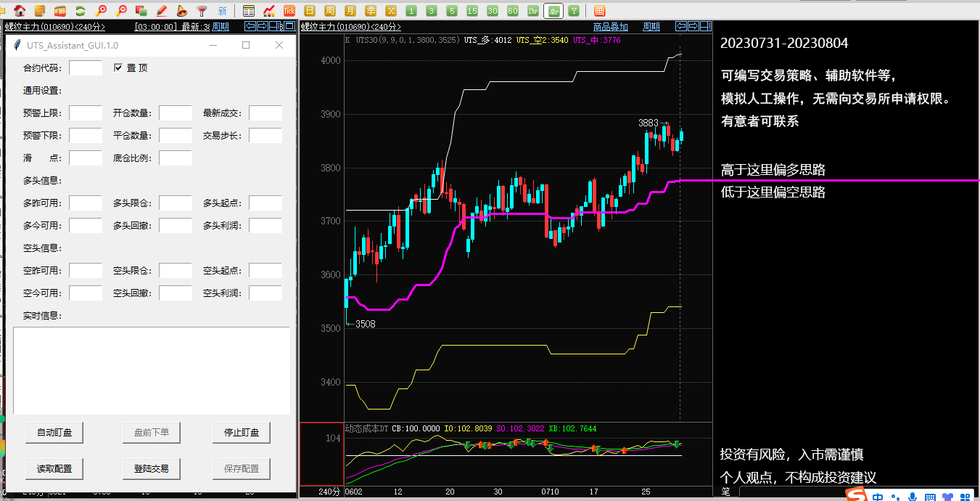Select the 60 minute period button

[513, 10]
